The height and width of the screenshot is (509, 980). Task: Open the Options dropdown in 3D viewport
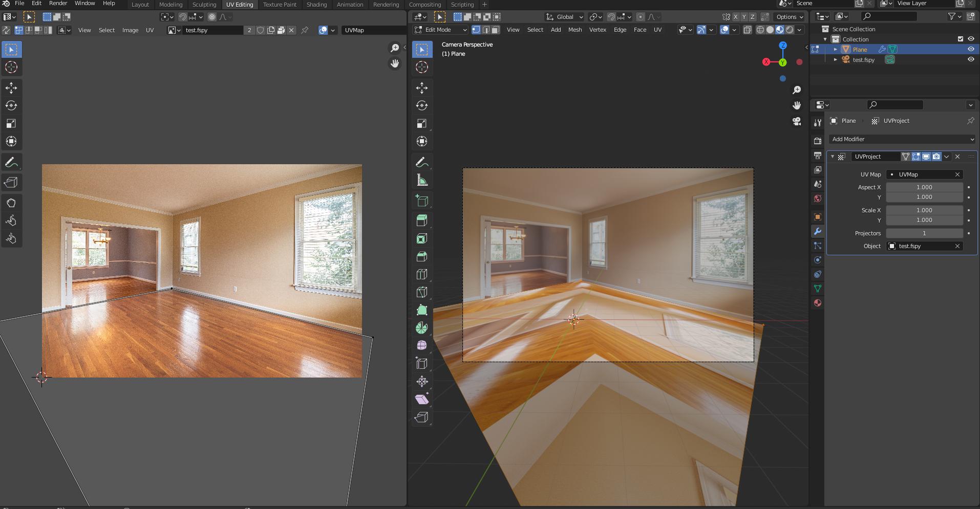(x=790, y=17)
